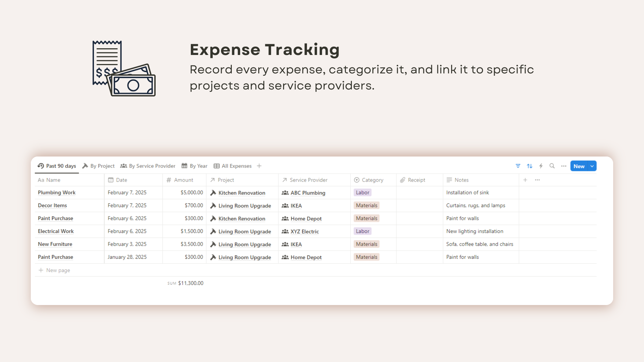Click people icon next to ABC Plumbing
This screenshot has width=644, height=362.
click(x=285, y=193)
